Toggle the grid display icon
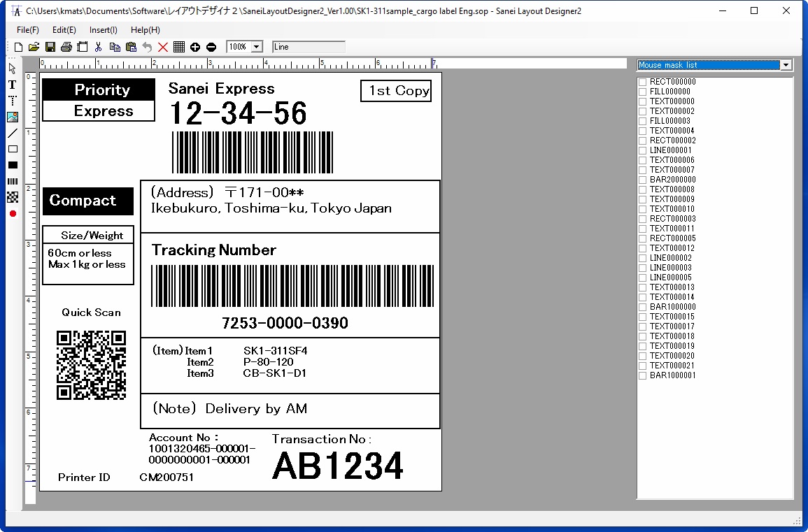Screen dimensions: 808x532 click(x=179, y=47)
